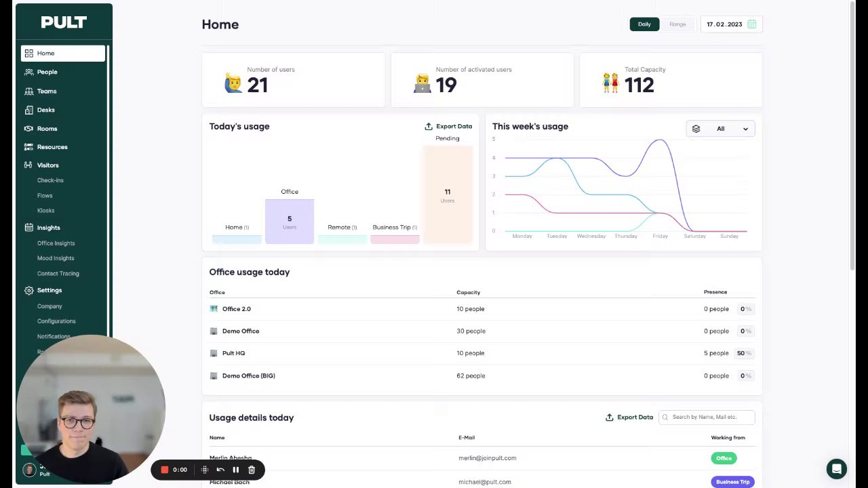Open the date picker 17.02.2023
Screen dimensions: 868x488
pos(731,24)
